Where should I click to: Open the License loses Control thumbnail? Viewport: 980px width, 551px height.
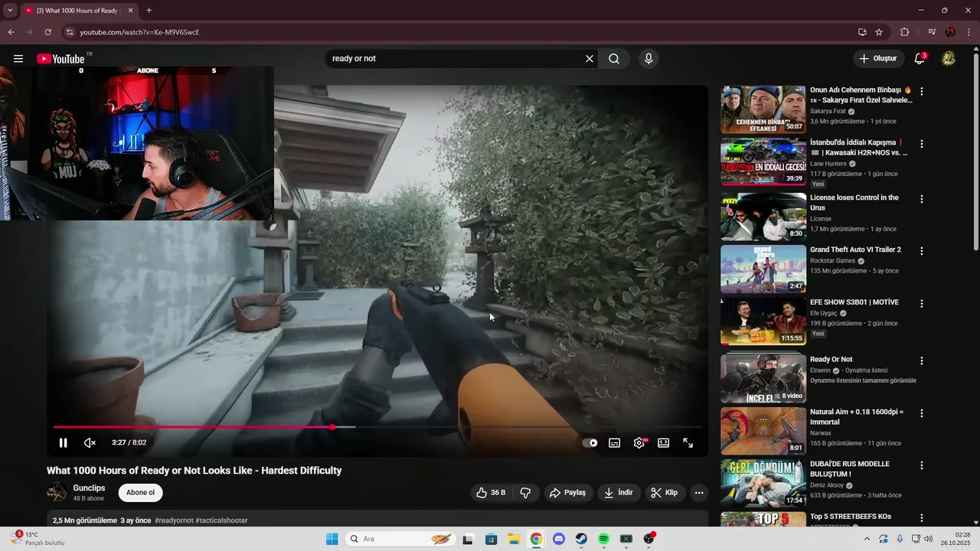pyautogui.click(x=763, y=217)
